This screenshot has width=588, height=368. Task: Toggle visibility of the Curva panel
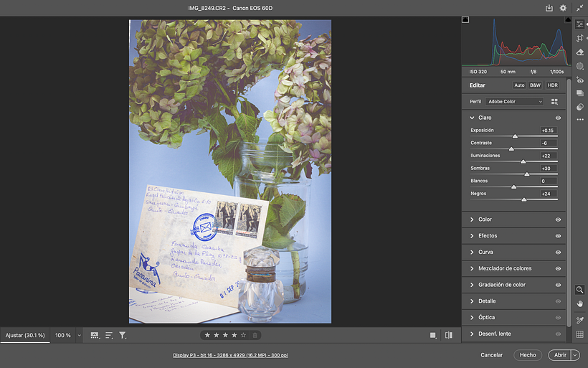pos(558,253)
